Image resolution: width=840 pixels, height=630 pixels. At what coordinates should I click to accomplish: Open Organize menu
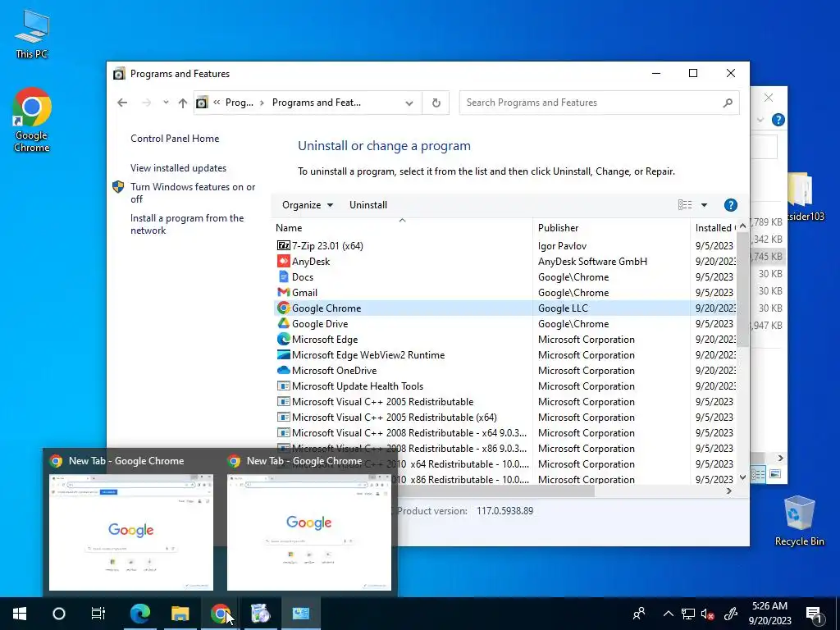(308, 204)
